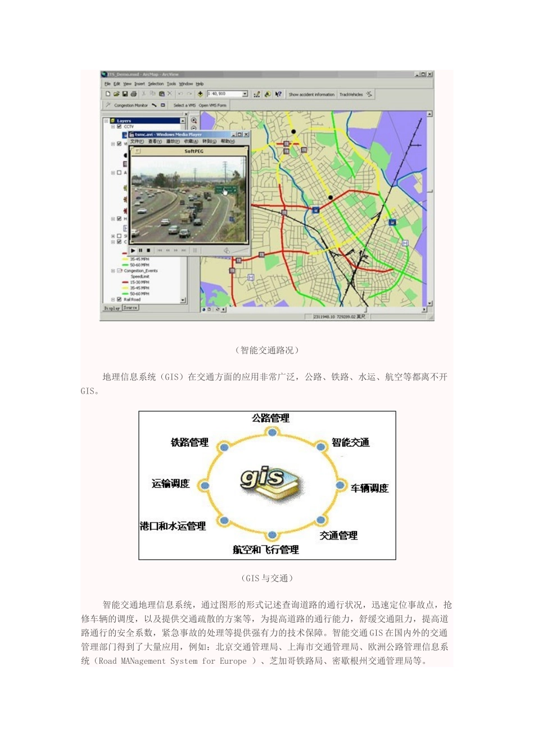Viewport: 534px width, 756px height.
Task: Click Open VMS Form button
Action: [x=212, y=105]
